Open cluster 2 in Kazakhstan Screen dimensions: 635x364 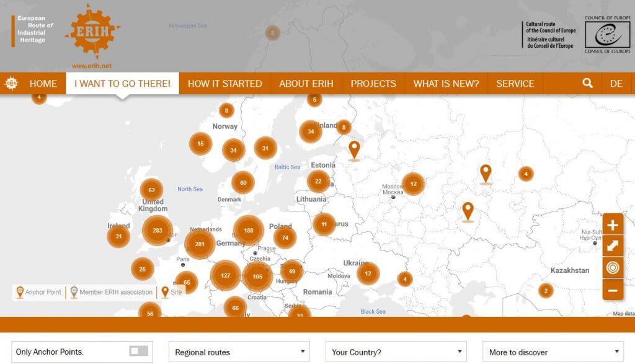coord(546,290)
